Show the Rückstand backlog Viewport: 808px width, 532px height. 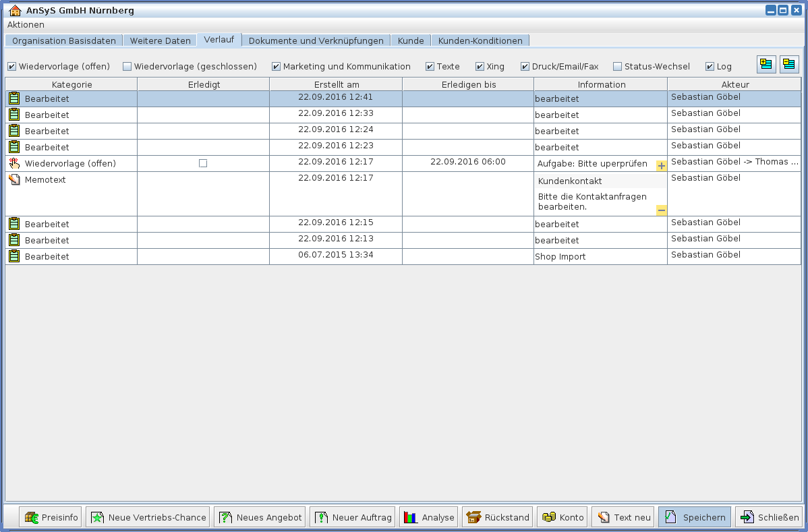[x=498, y=517]
